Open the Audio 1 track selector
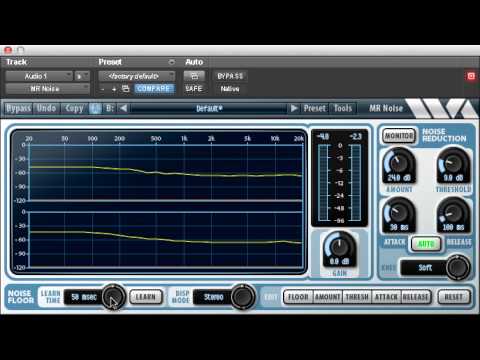 coord(39,76)
